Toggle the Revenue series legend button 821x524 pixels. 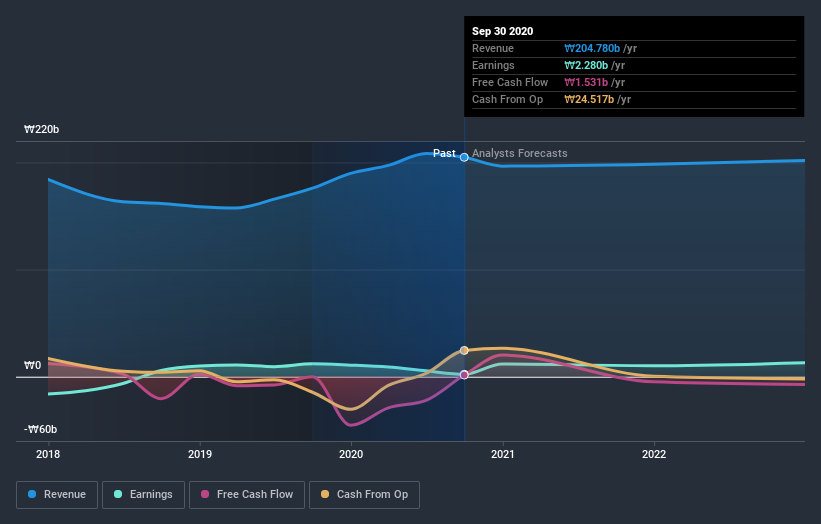57,495
